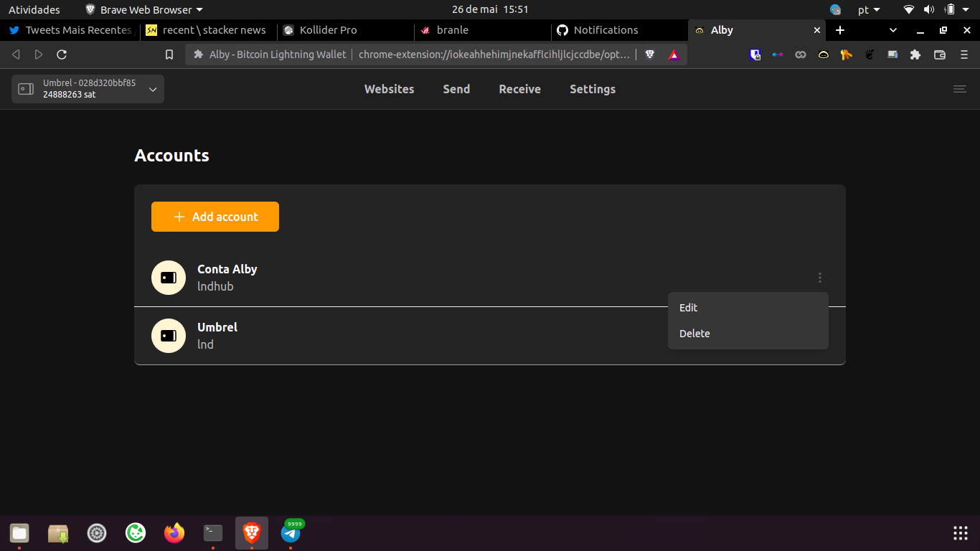
Task: Click the three-dot options for Conta Alby
Action: tap(819, 277)
